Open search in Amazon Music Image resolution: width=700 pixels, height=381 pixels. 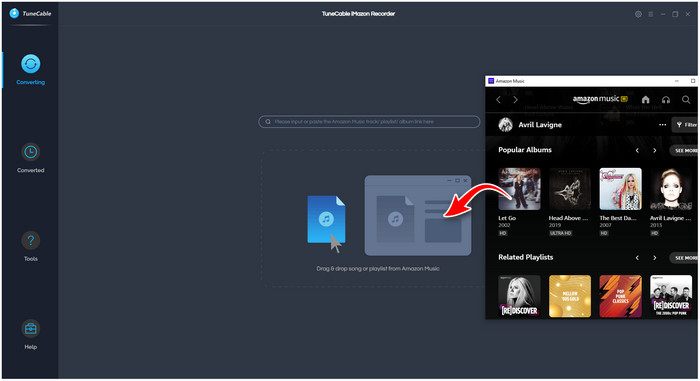686,100
